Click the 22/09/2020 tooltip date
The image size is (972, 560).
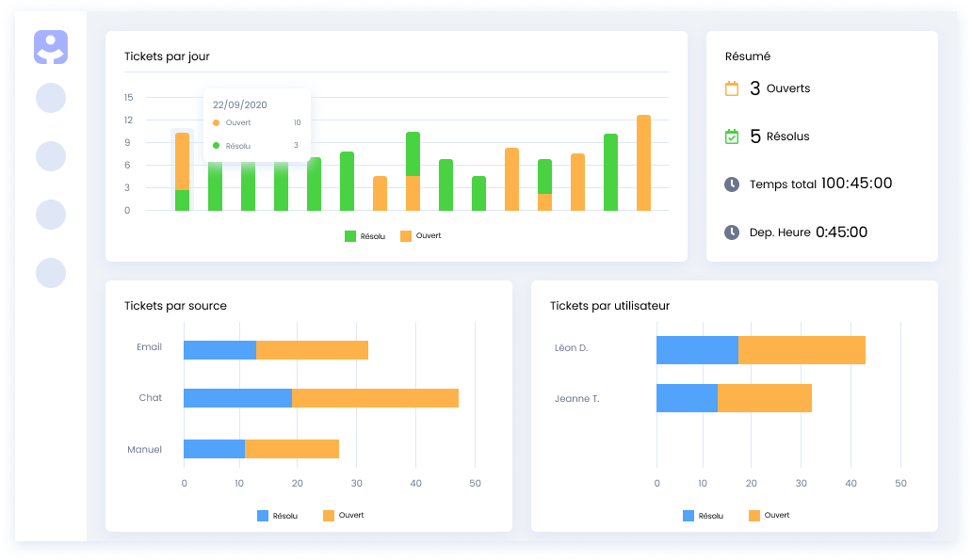click(x=240, y=104)
